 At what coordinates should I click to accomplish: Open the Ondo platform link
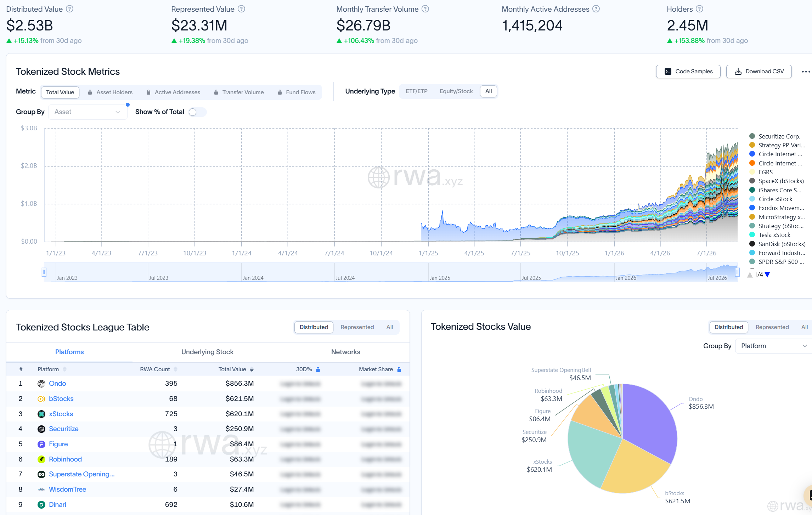57,384
